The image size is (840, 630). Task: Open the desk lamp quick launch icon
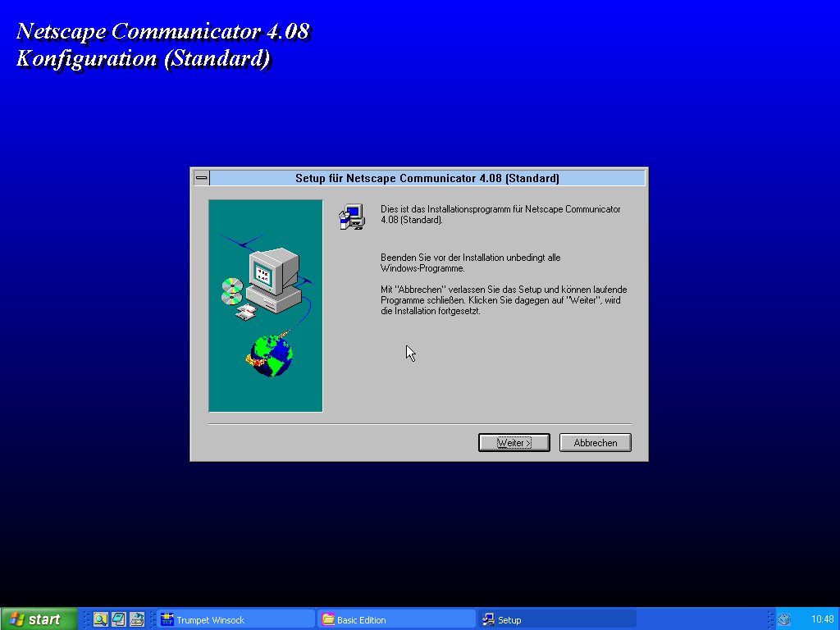point(137,619)
